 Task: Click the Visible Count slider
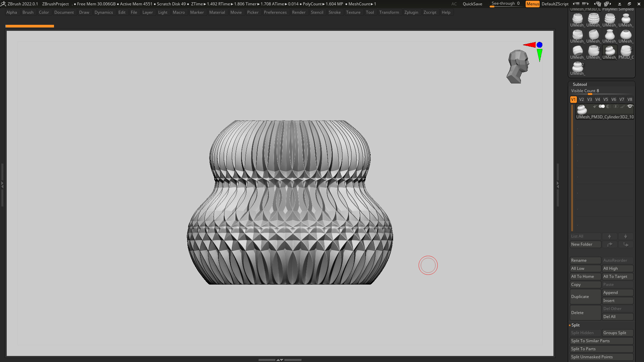coord(601,91)
